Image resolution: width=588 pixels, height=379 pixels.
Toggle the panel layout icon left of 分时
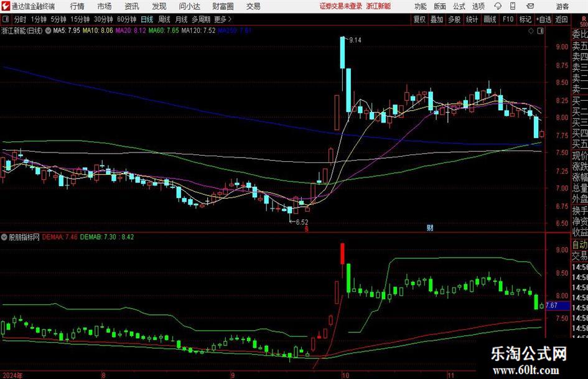(x=5, y=19)
